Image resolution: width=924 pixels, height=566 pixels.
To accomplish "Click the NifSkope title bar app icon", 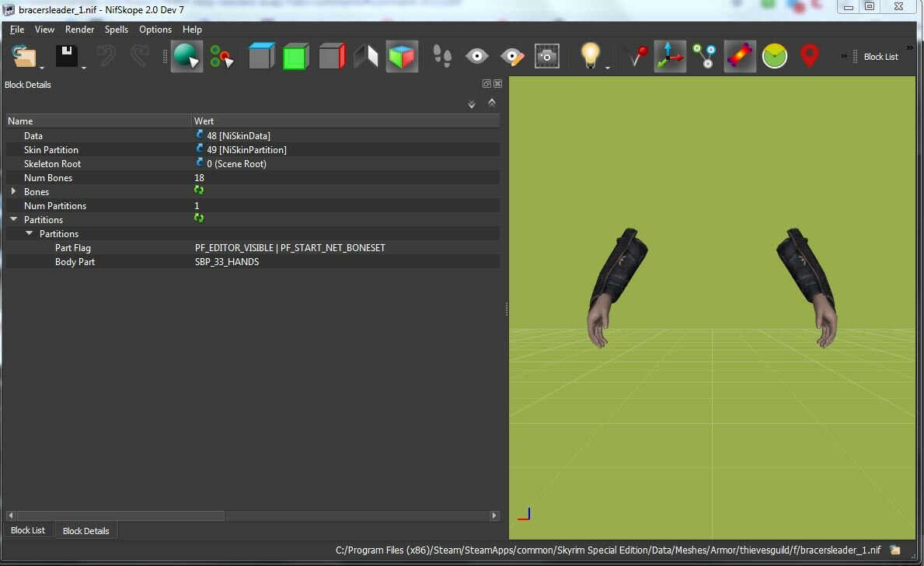I will click(x=9, y=9).
